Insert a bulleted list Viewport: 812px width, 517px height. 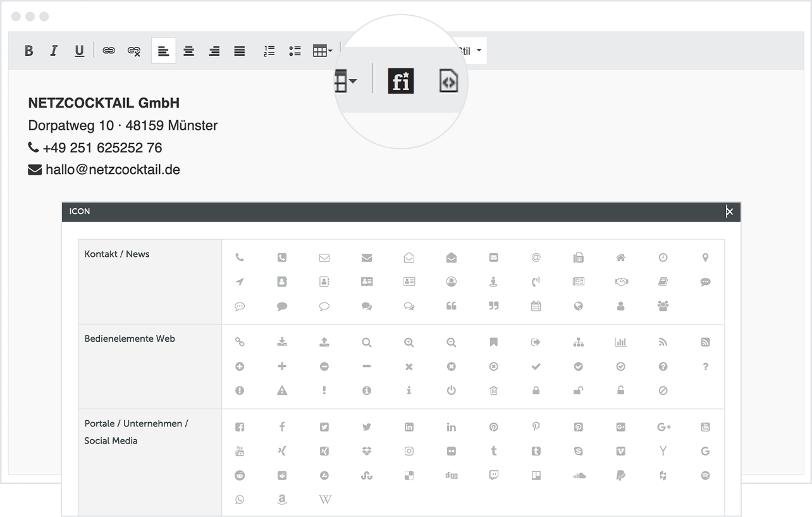coord(294,51)
